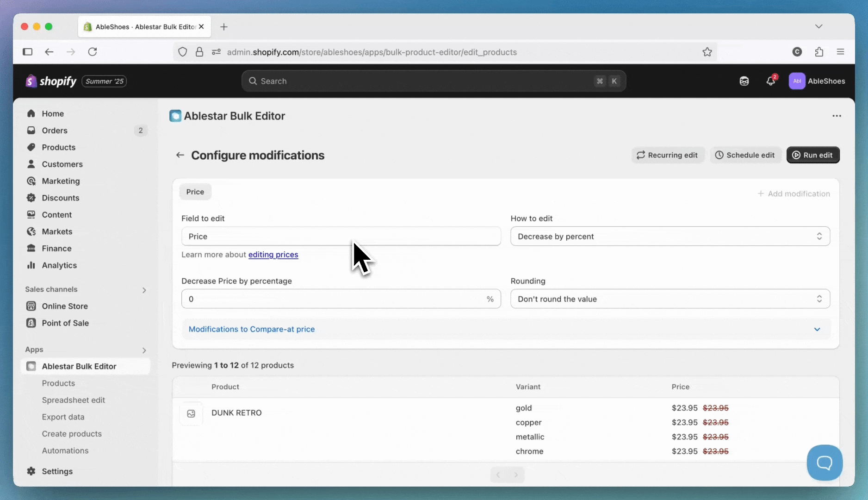
Task: Focus the Shopify Search bar
Action: tap(434, 81)
